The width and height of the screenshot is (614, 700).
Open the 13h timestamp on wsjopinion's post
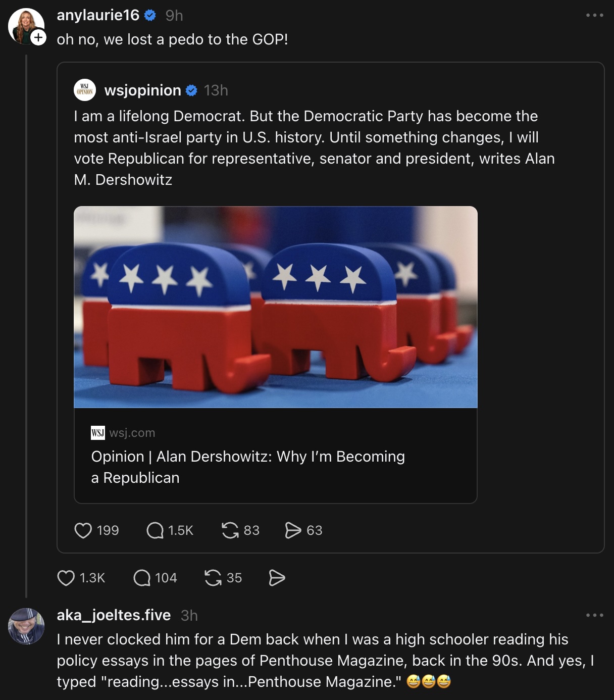(x=216, y=90)
